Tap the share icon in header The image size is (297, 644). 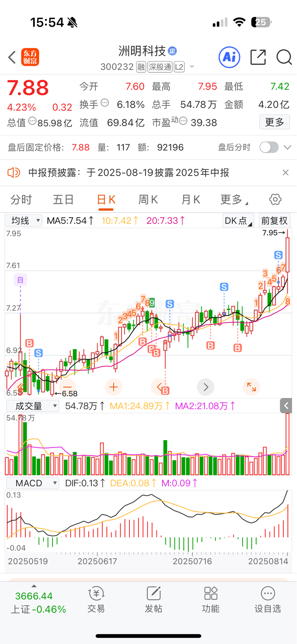click(x=258, y=57)
